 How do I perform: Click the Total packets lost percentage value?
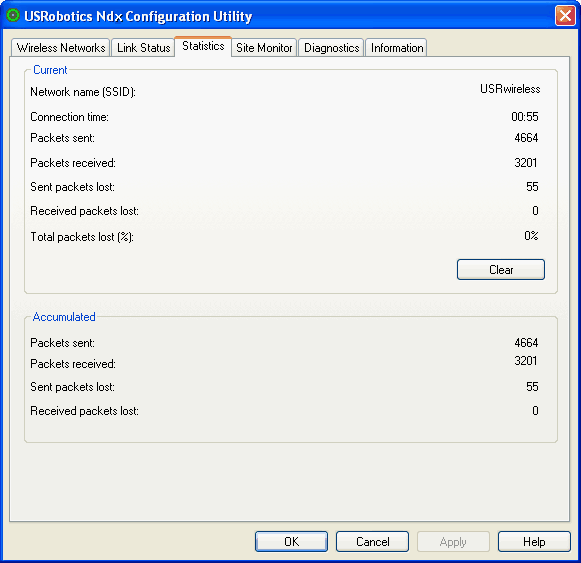click(531, 236)
